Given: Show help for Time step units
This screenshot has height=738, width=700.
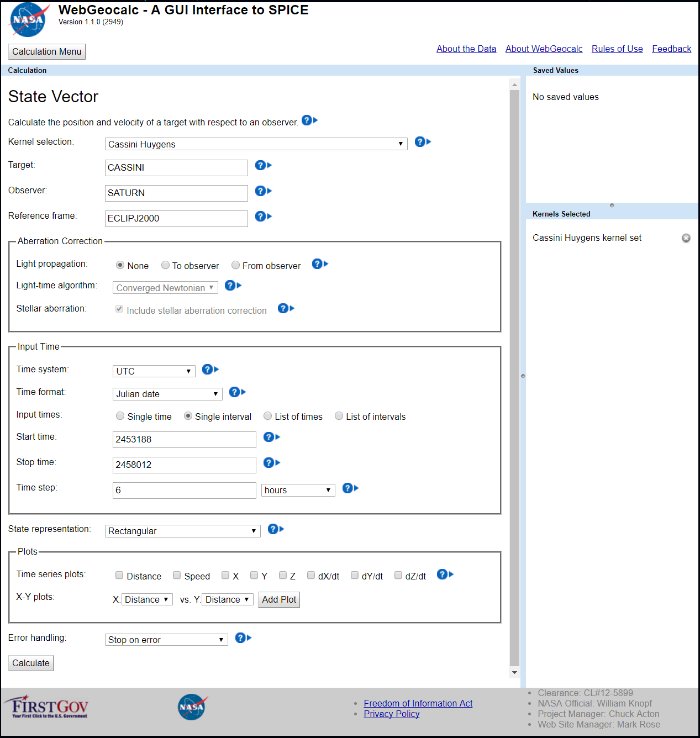Looking at the screenshot, I should tap(350, 488).
